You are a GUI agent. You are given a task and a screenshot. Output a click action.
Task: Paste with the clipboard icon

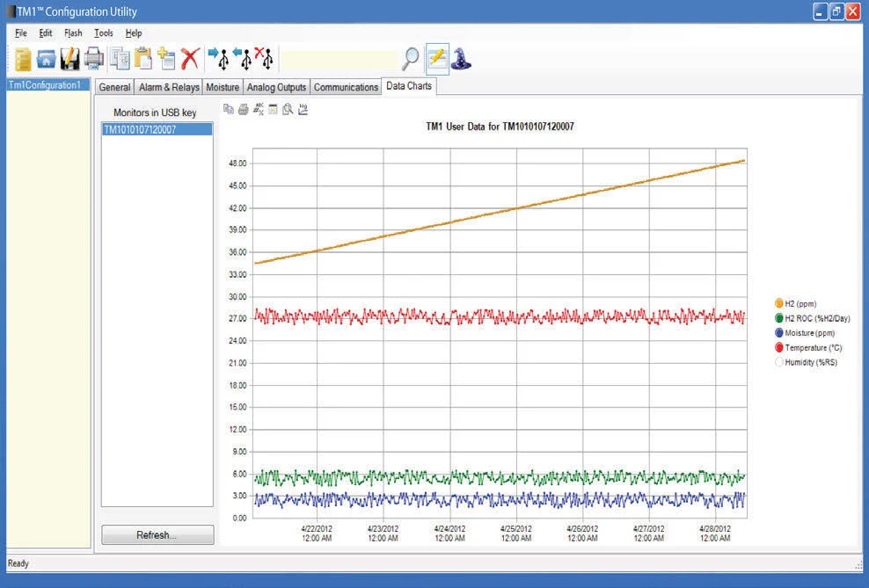click(143, 59)
